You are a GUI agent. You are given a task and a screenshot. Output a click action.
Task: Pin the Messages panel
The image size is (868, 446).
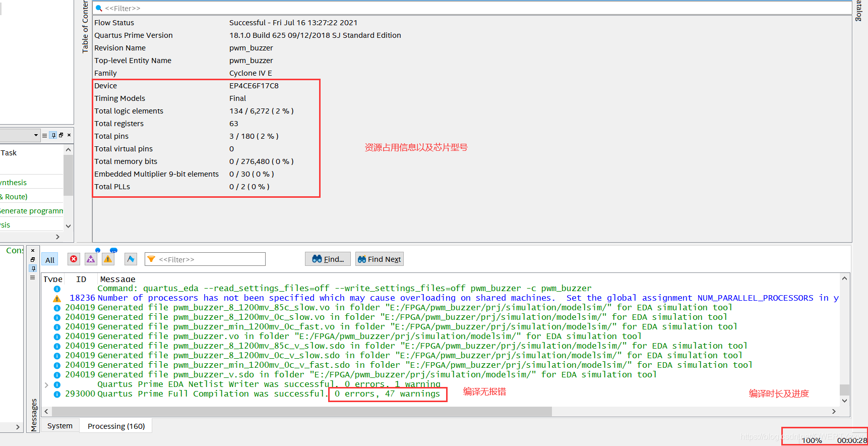tap(33, 268)
